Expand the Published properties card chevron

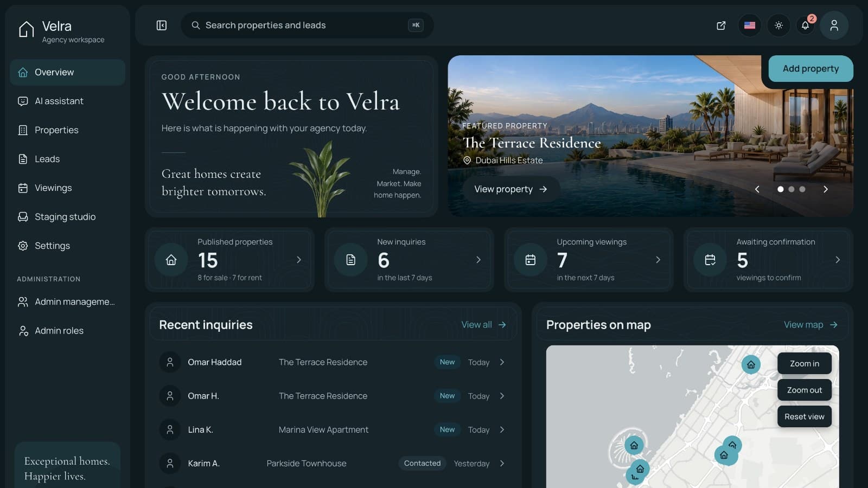pyautogui.click(x=299, y=260)
